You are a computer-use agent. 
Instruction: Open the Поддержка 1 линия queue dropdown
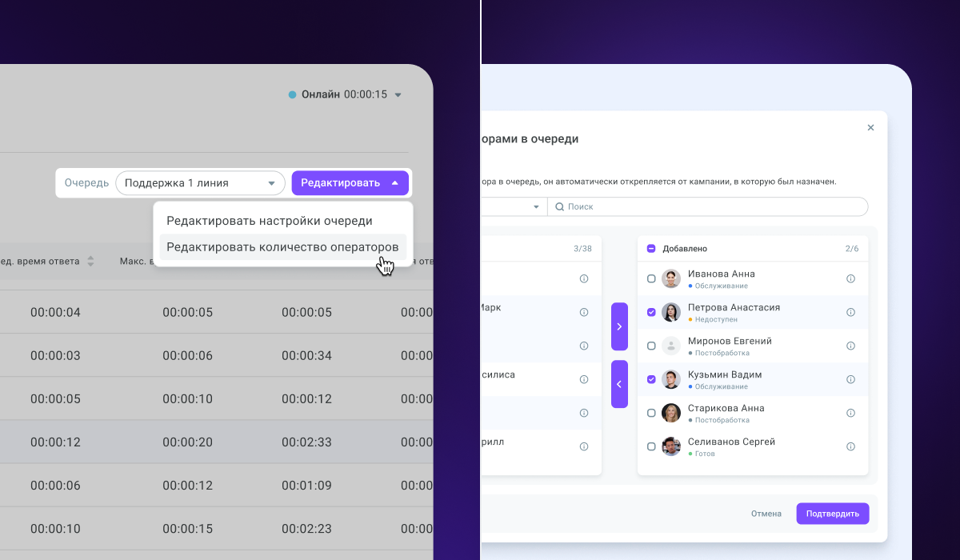(x=200, y=182)
